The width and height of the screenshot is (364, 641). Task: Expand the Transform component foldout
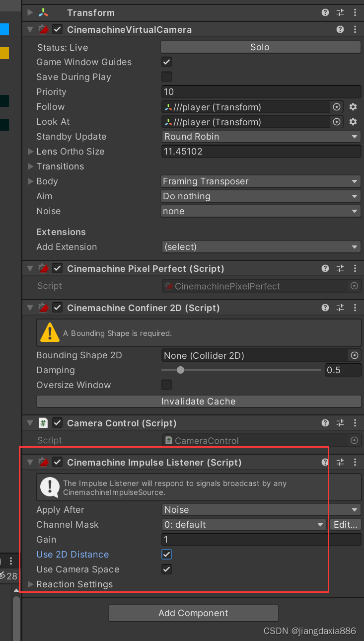(30, 13)
